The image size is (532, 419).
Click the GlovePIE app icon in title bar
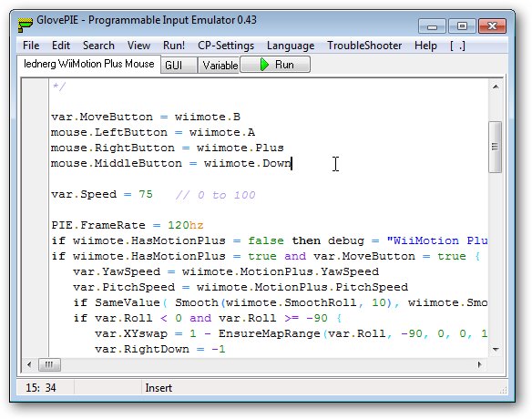pos(26,24)
